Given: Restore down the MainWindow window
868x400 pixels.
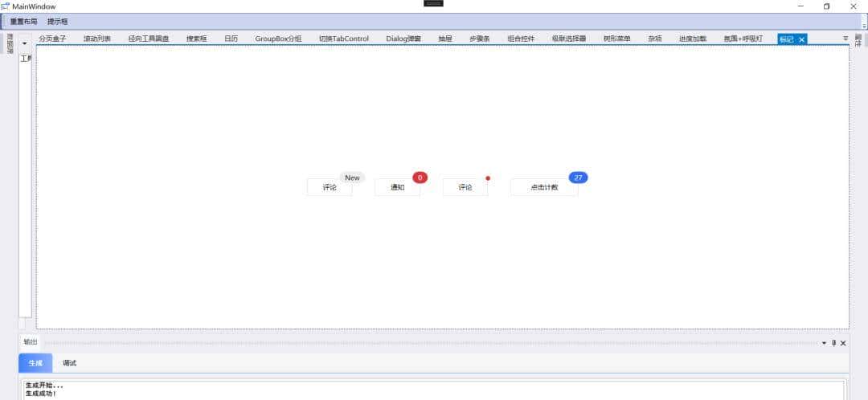Looking at the screenshot, I should [826, 6].
